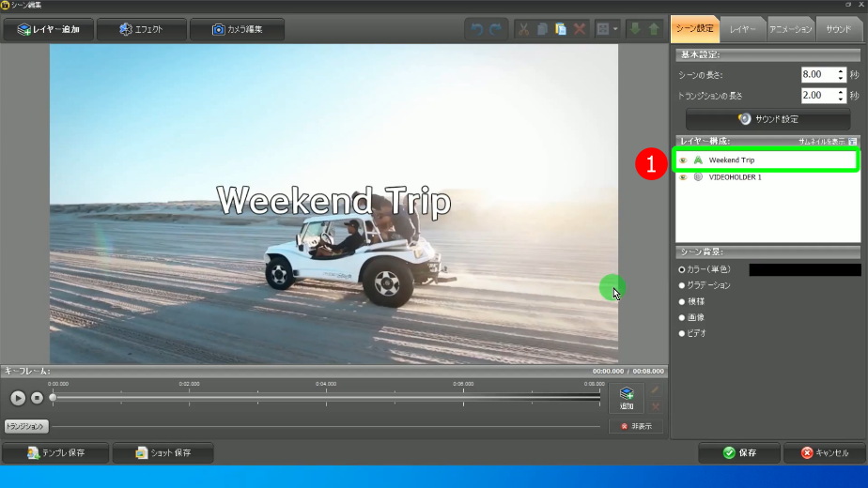The image size is (868, 488).
Task: Open the alignment grid dropdown arrow
Action: coord(615,29)
